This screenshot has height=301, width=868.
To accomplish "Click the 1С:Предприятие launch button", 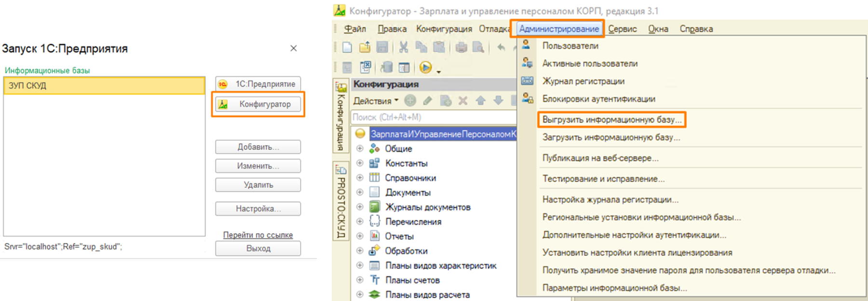I will (258, 84).
